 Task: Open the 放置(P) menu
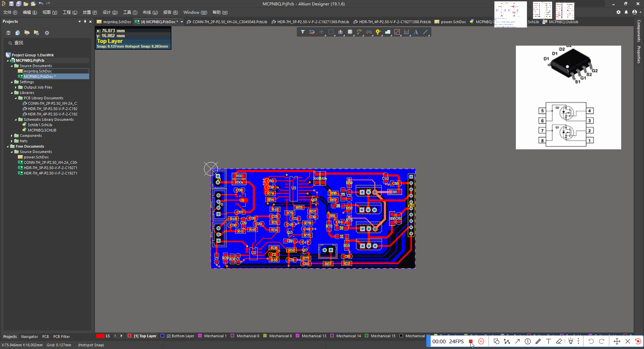[89, 12]
